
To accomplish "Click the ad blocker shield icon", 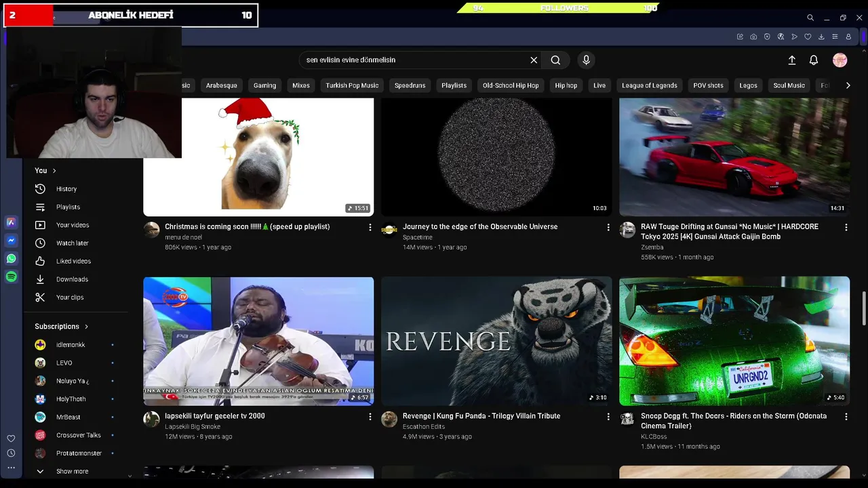I will [767, 37].
